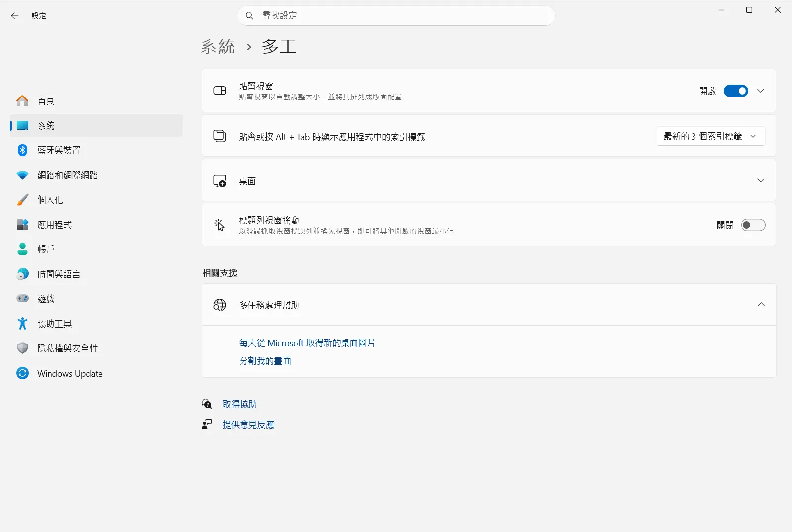Image resolution: width=792 pixels, height=532 pixels.
Task: Click the 藍牙與裝置 Bluetooth icon
Action: (22, 150)
